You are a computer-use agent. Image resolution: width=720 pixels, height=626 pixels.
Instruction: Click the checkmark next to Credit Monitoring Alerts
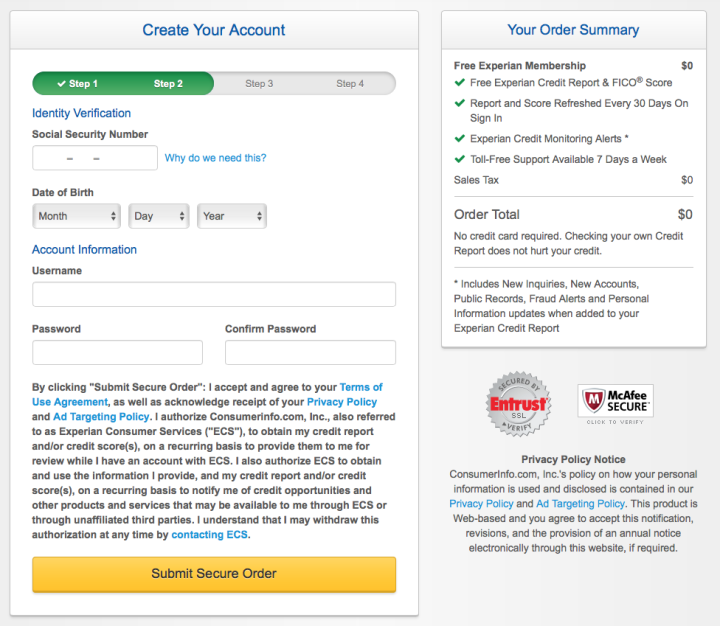point(460,139)
